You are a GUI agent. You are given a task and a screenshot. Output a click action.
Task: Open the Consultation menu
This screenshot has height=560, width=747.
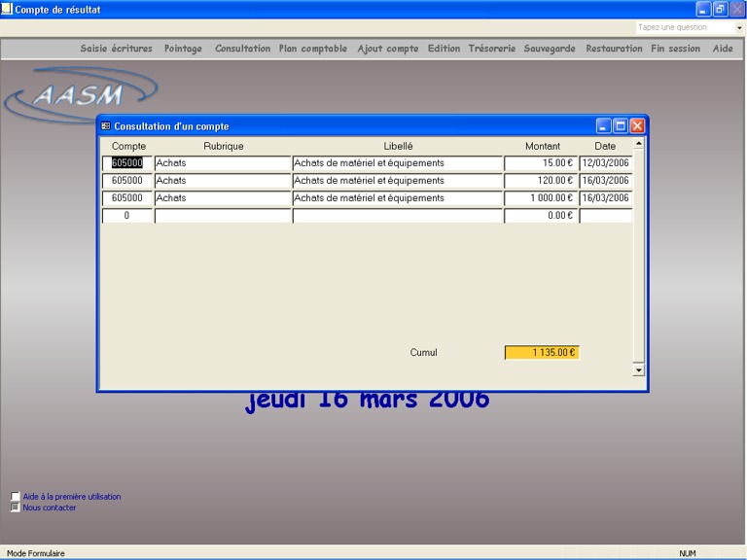242,49
